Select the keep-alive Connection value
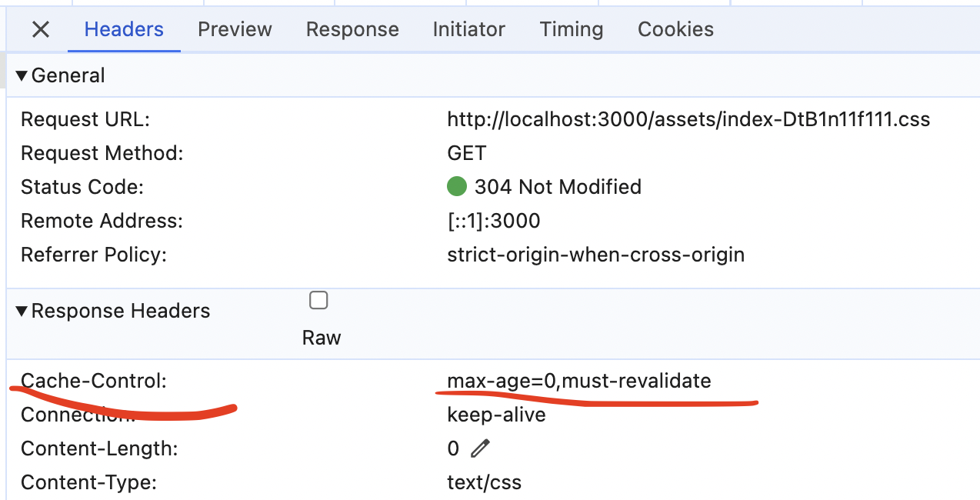980x500 pixels. (496, 414)
